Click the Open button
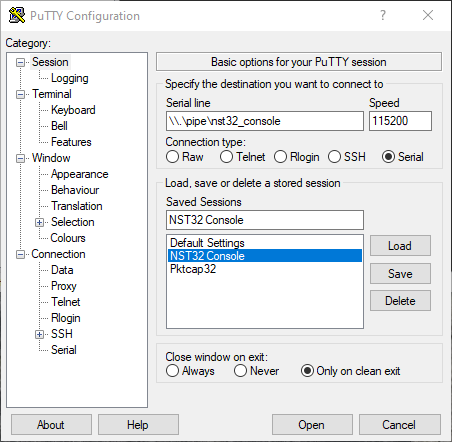452x442 pixels. [x=312, y=425]
